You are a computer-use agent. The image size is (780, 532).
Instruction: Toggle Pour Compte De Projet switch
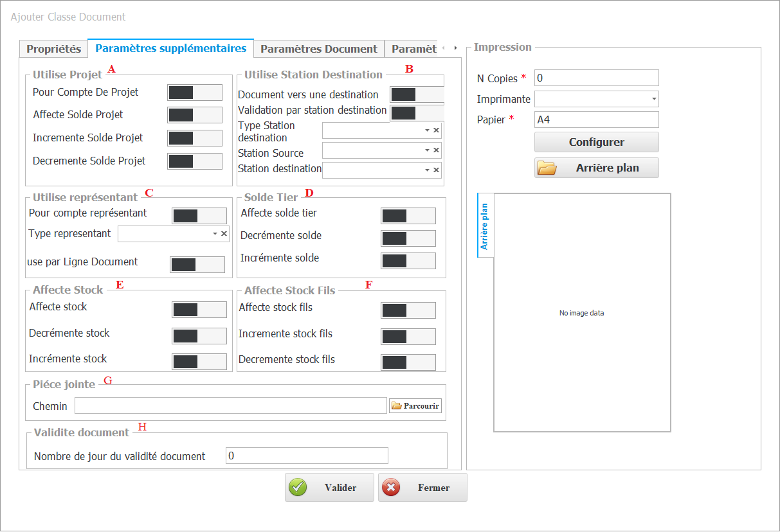click(x=194, y=93)
